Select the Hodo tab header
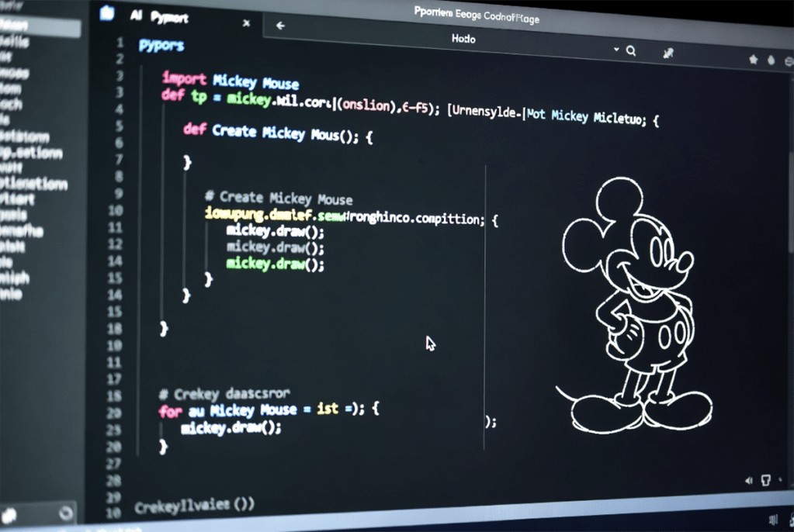 [463, 38]
